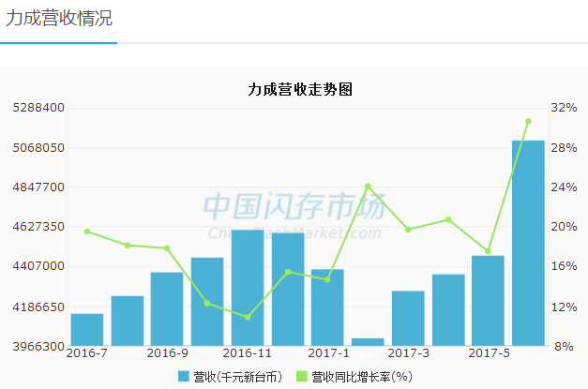
Task: Click the blue 营收 legend color square
Action: 184,376
